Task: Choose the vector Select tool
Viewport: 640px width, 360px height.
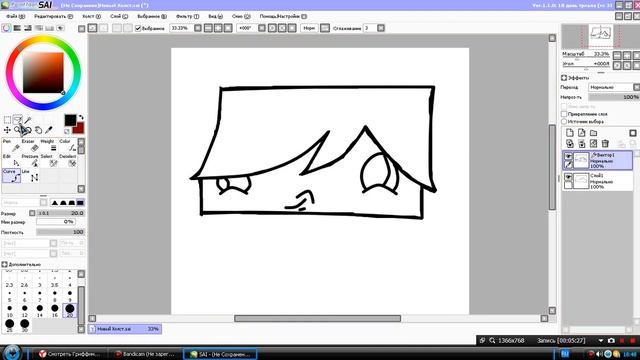Action: [49, 160]
